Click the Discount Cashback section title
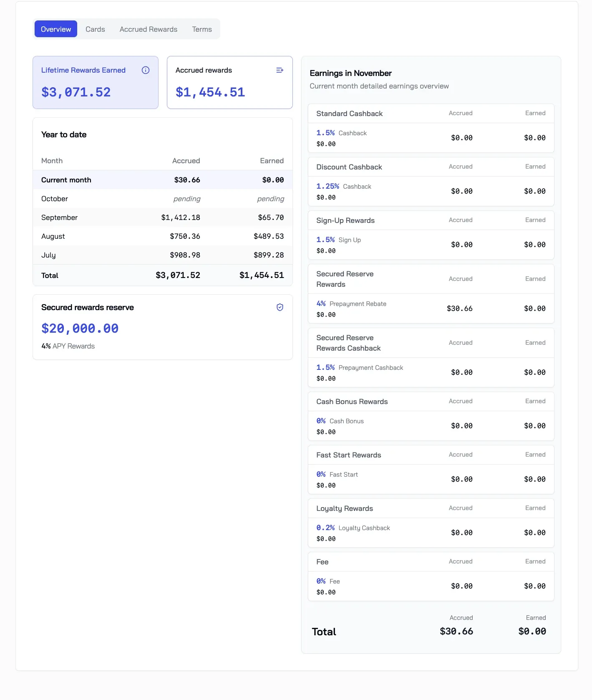 click(x=349, y=167)
